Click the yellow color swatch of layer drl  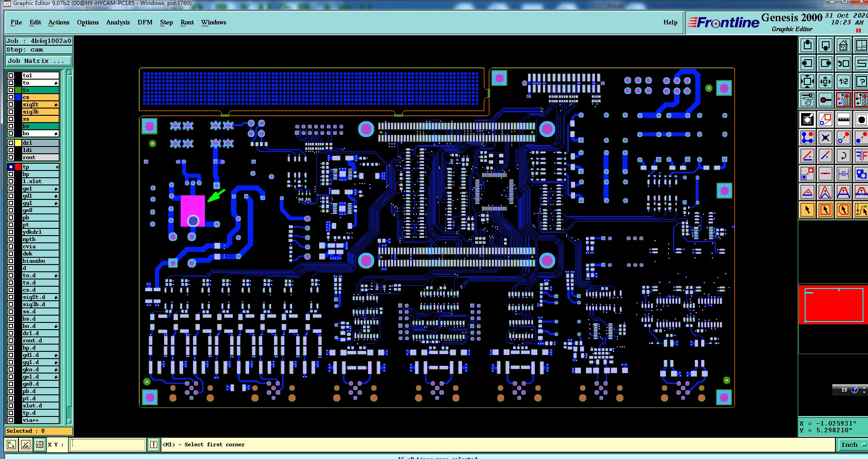18,143
